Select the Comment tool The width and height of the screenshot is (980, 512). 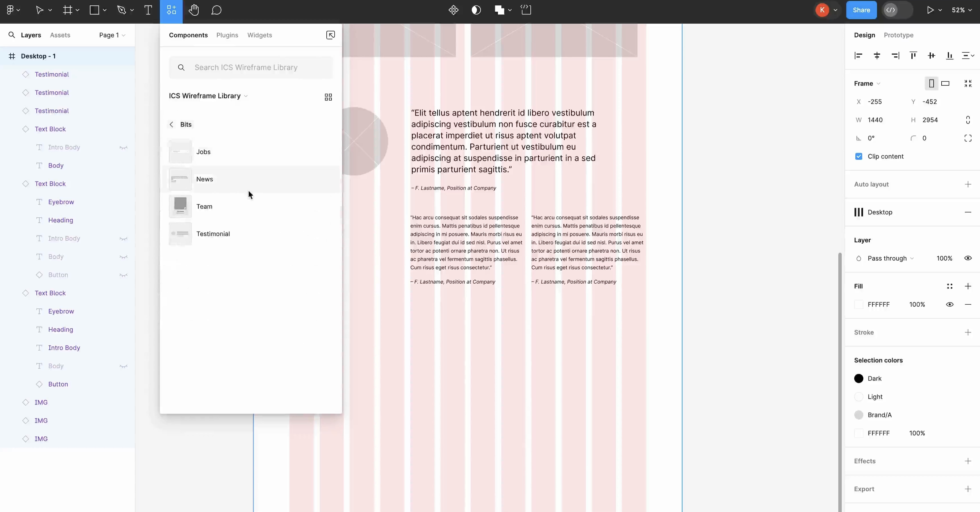point(216,10)
